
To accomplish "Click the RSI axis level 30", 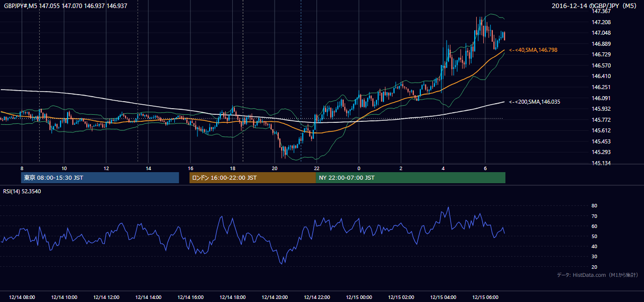I will coord(595,256).
